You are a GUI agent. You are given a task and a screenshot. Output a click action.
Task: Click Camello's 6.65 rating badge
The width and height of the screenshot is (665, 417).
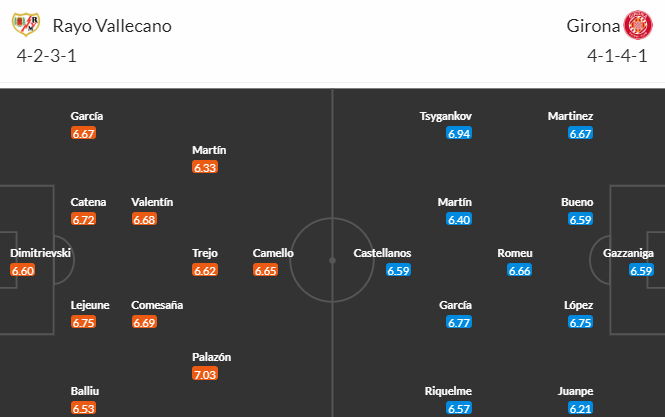(265, 270)
